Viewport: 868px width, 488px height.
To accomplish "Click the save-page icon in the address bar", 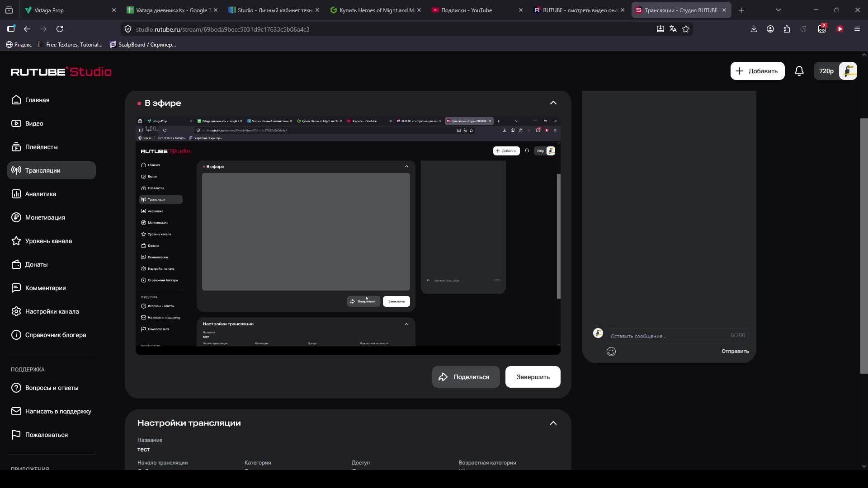I will pos(660,29).
